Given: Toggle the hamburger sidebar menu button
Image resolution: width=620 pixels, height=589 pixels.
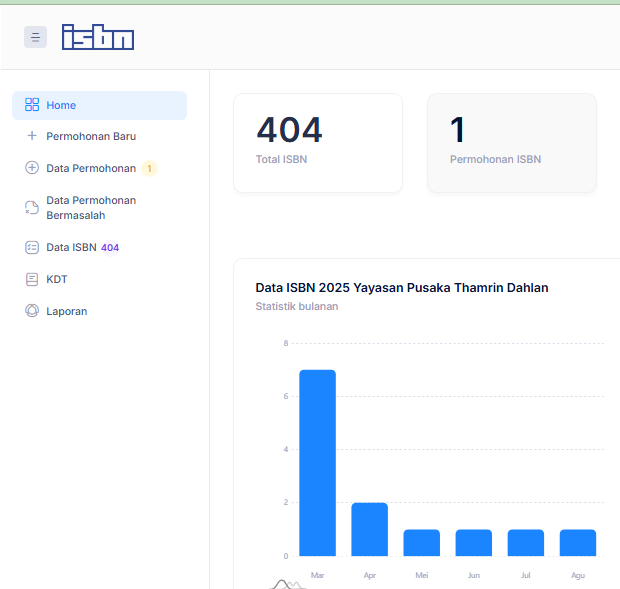Looking at the screenshot, I should pyautogui.click(x=35, y=37).
